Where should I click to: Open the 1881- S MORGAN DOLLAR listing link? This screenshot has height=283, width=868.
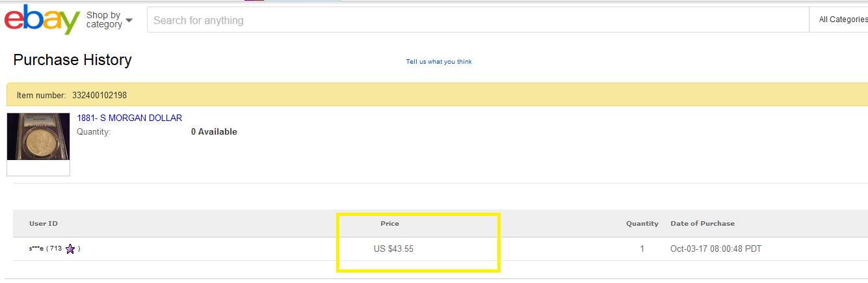coord(129,118)
